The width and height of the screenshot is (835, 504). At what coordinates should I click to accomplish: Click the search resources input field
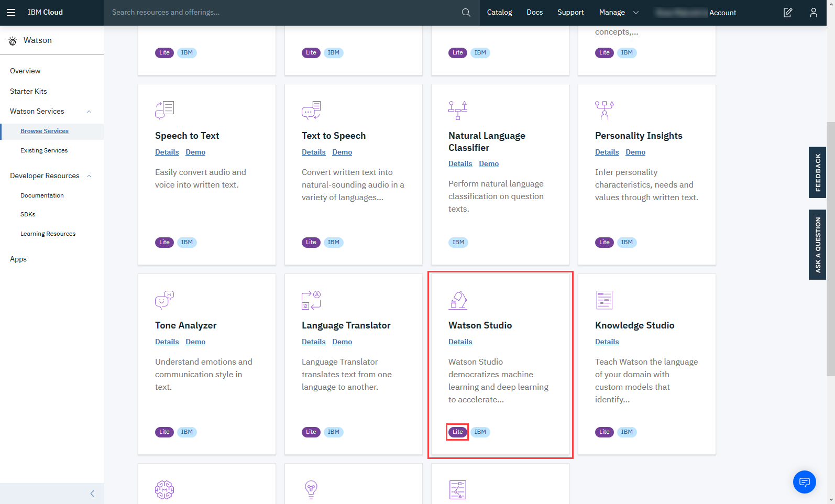point(283,13)
